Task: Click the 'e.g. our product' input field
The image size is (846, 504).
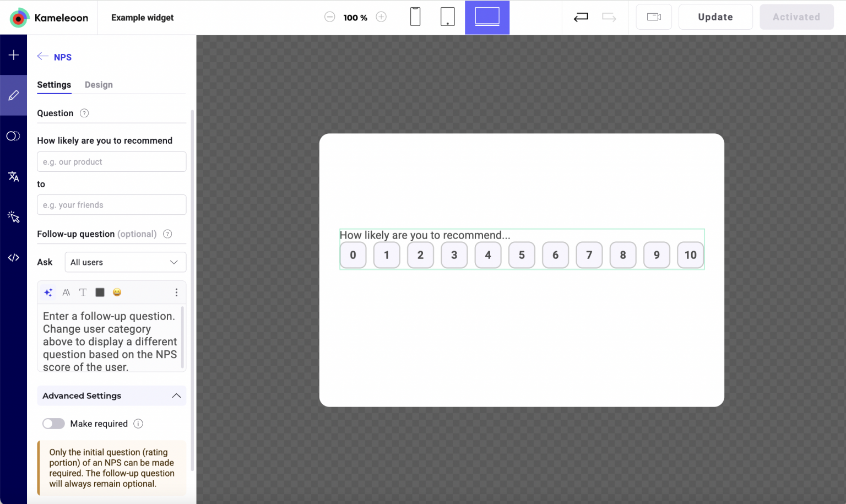Action: pos(111,162)
